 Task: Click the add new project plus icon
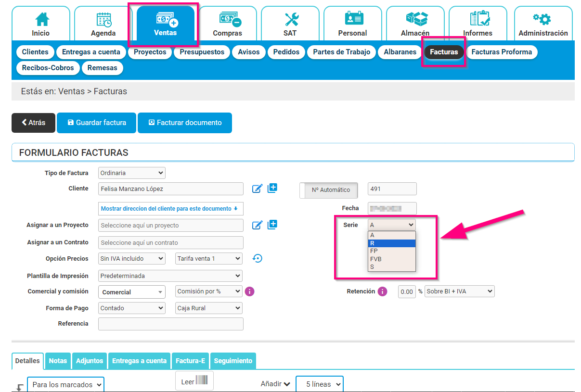272,225
